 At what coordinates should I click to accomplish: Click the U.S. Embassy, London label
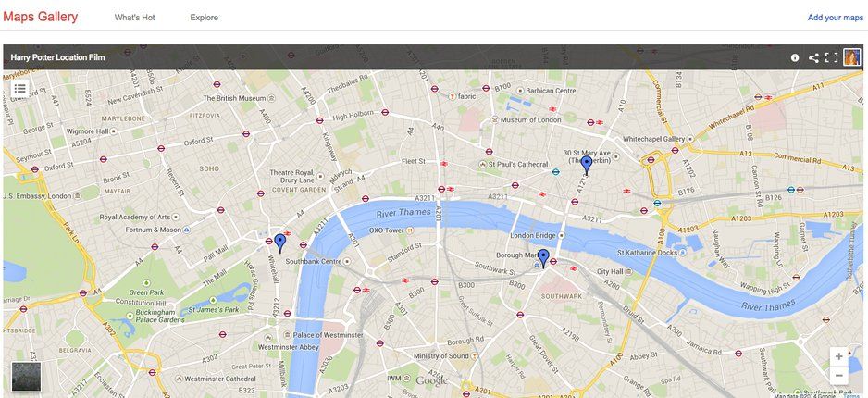click(x=37, y=196)
